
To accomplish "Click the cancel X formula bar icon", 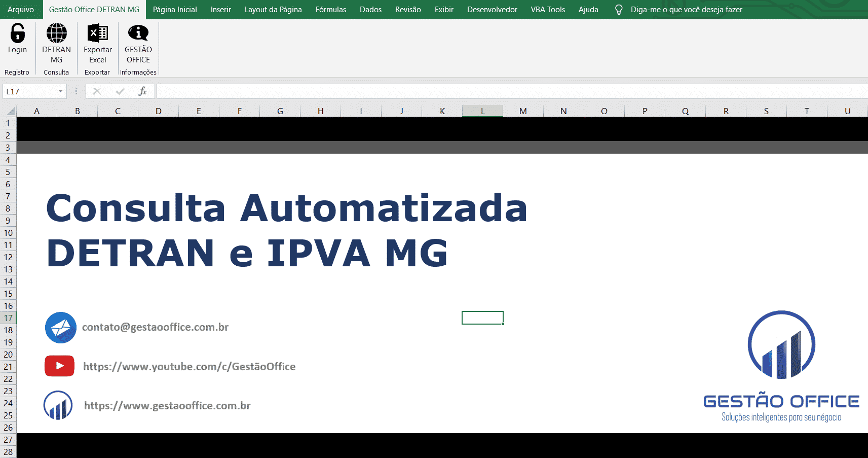I will pos(97,91).
